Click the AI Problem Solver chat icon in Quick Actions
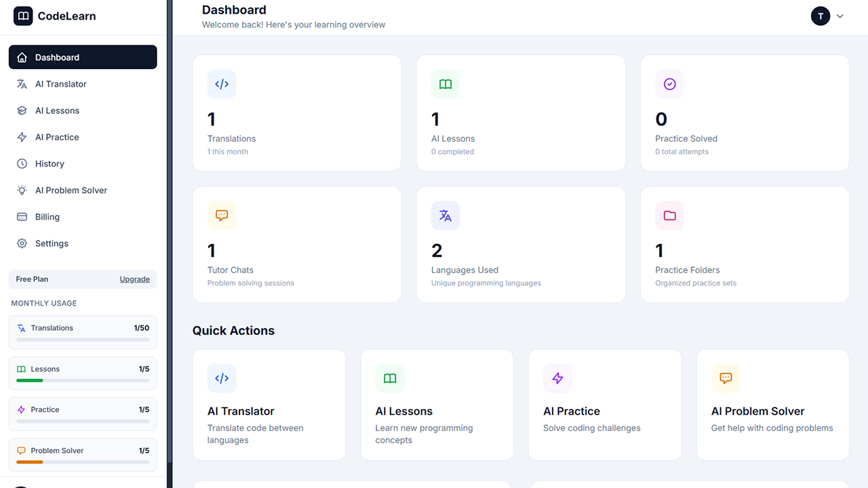868x488 pixels. point(726,378)
